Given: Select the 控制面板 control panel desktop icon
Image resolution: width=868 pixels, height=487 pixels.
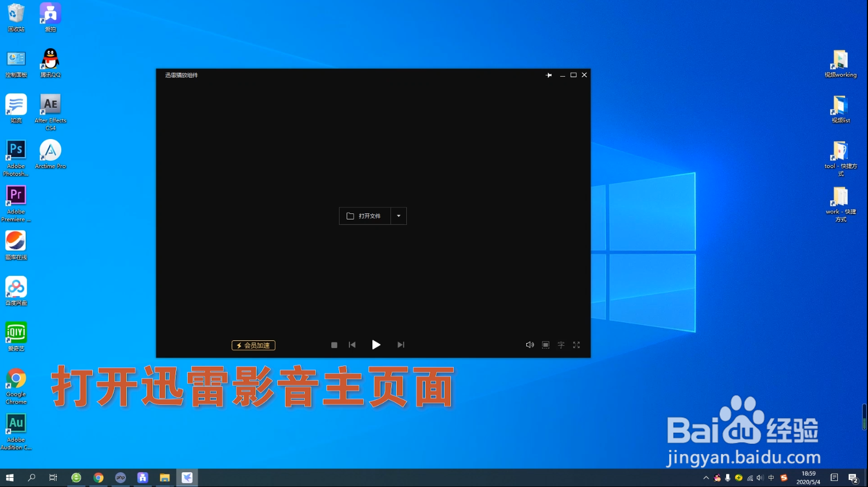Looking at the screenshot, I should [x=16, y=63].
